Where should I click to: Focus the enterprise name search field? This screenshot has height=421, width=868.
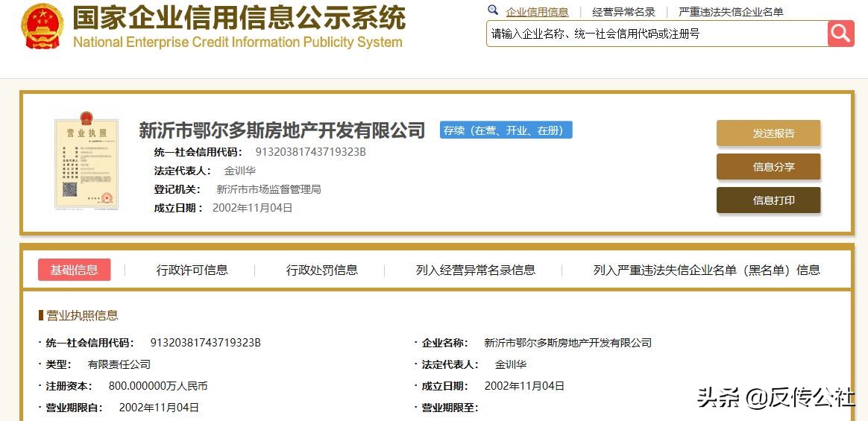coord(656,34)
